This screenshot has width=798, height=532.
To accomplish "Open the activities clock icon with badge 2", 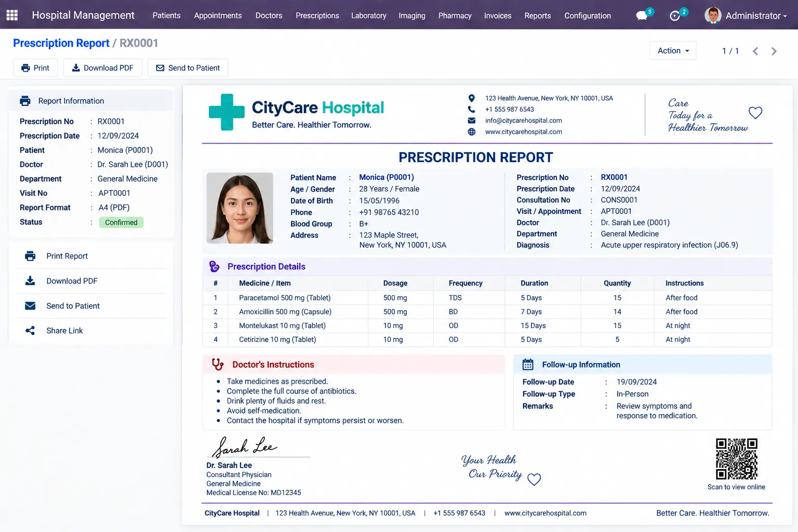I will pyautogui.click(x=675, y=15).
